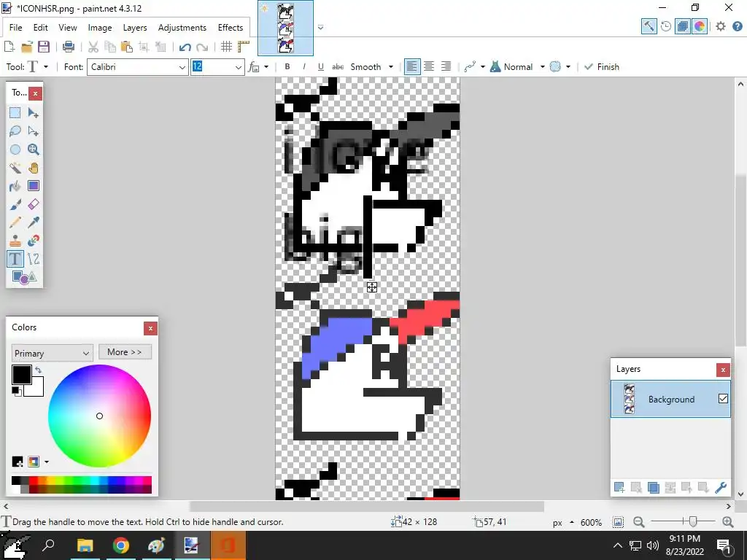747x560 pixels.
Task: Close the Layers panel
Action: 723,370
